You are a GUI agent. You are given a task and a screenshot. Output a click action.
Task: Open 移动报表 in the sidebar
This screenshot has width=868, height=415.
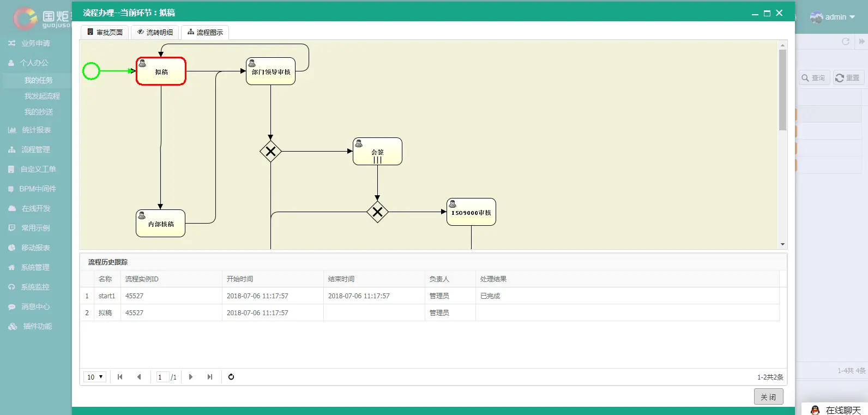[35, 248]
